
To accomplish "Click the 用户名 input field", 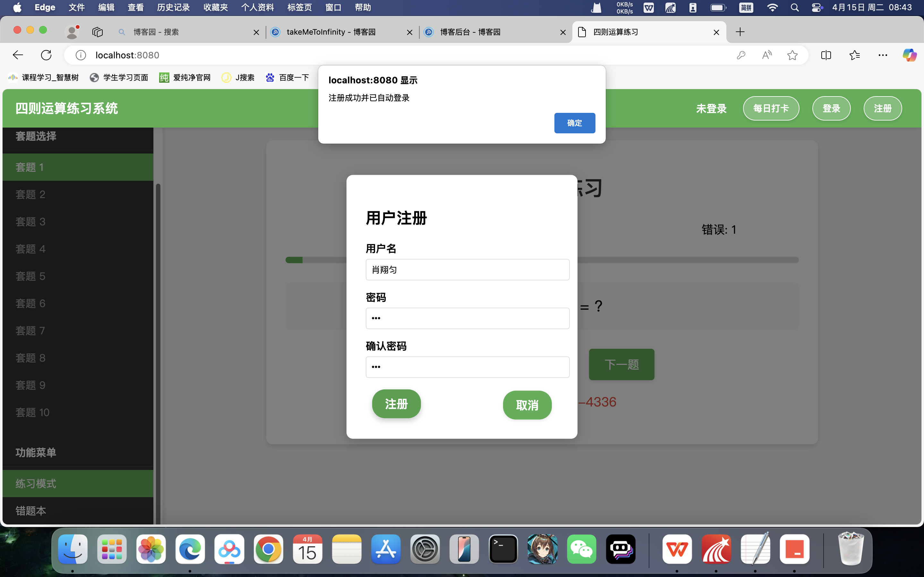I will pyautogui.click(x=467, y=270).
